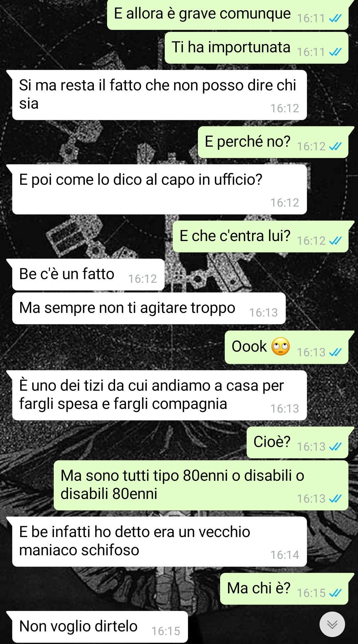Tap read ticks on 'Cioè?' message
The height and width of the screenshot is (644, 358).
(335, 447)
